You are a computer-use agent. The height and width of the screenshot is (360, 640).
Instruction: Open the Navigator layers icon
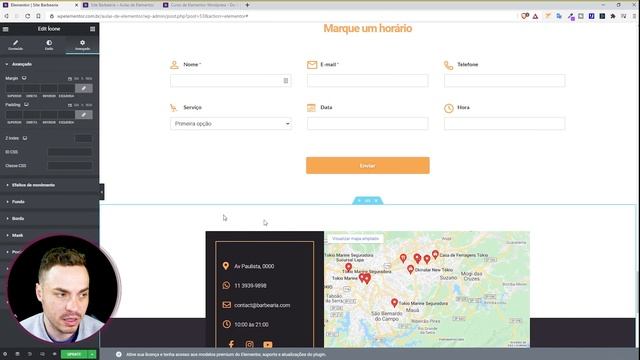pyautogui.click(x=17, y=354)
